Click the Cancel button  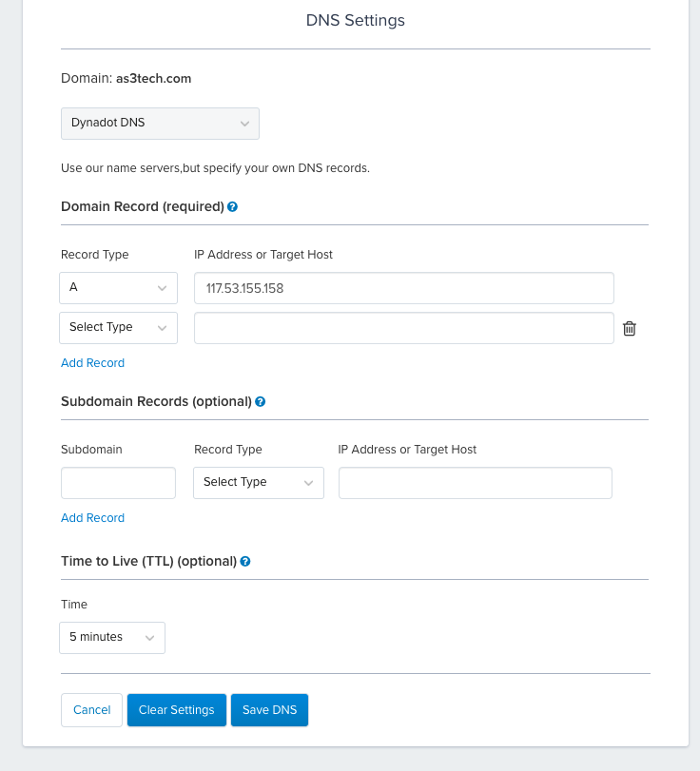[91, 709]
